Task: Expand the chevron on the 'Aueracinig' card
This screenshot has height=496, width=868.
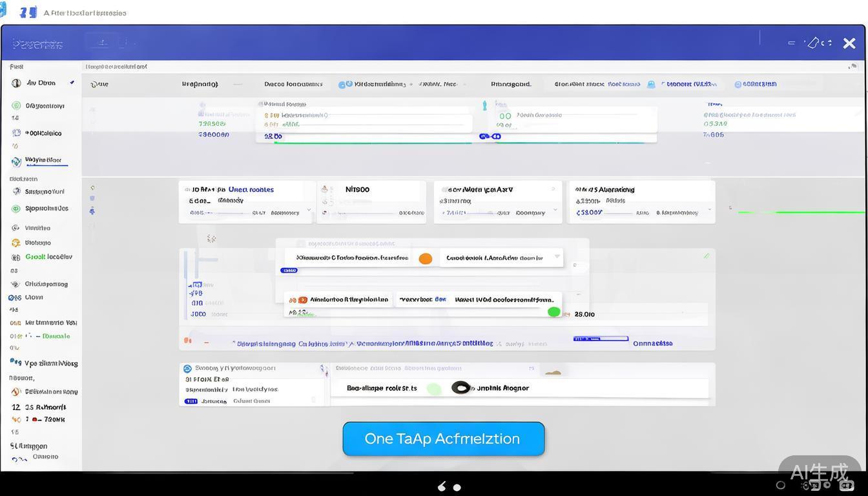Action: 709,210
